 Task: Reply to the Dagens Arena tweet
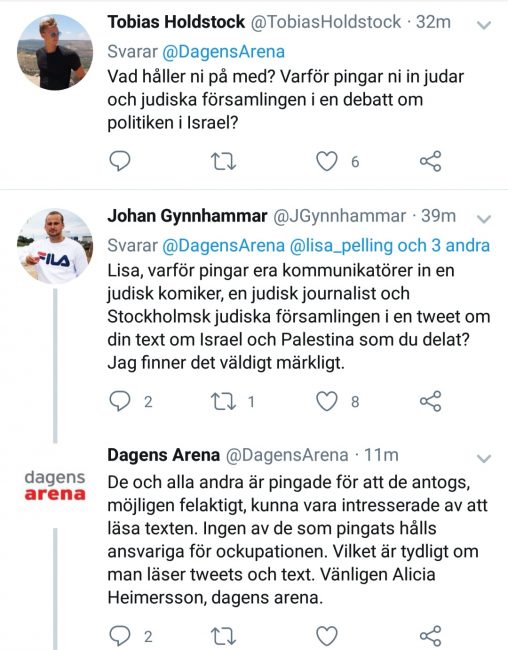click(x=120, y=636)
